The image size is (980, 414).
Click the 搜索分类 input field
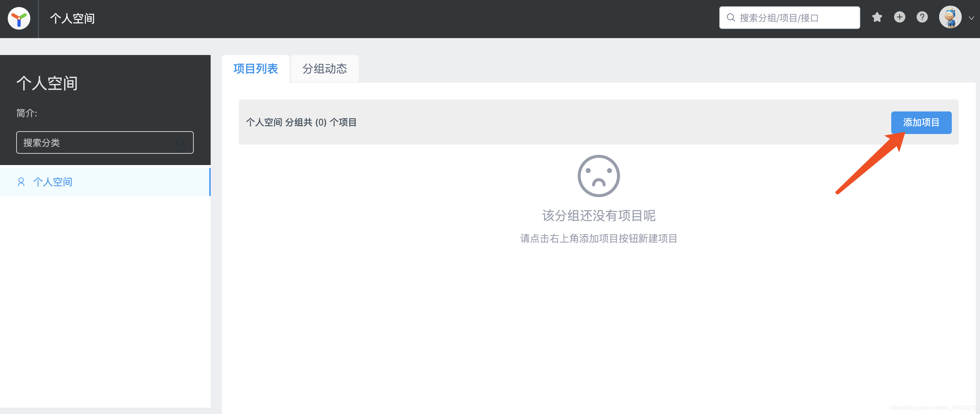[x=95, y=142]
